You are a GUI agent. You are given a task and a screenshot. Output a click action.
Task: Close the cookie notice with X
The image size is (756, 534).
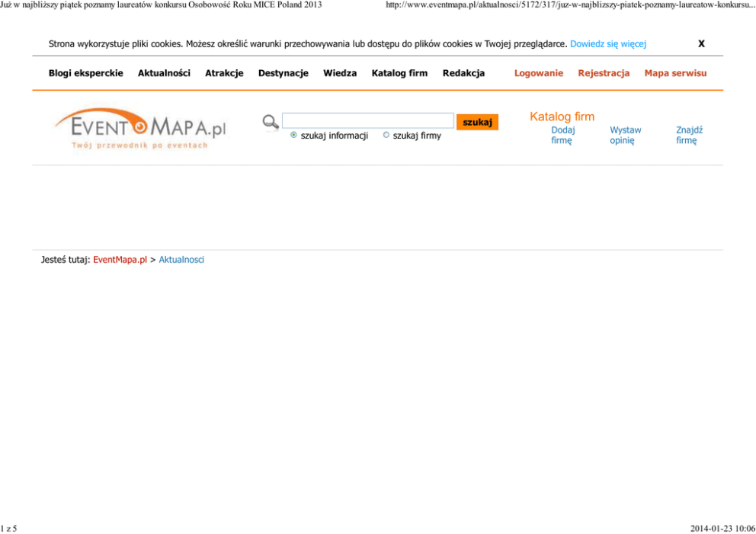701,44
